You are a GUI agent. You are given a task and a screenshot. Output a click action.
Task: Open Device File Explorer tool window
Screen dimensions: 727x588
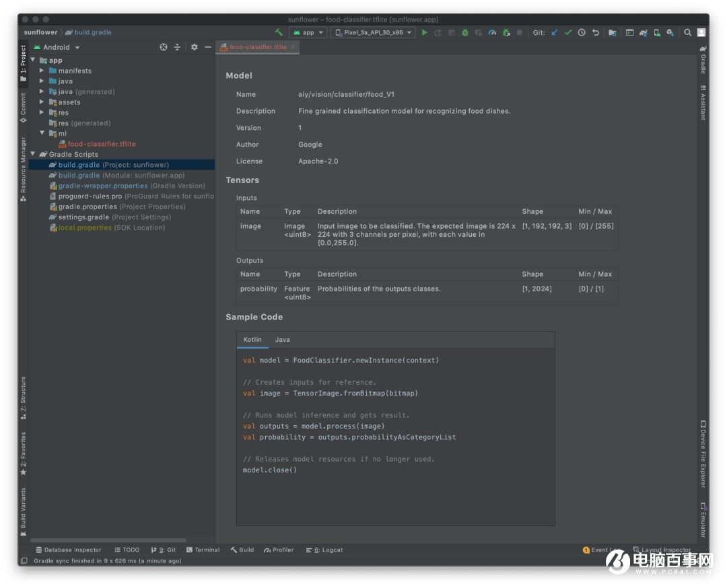click(x=703, y=454)
